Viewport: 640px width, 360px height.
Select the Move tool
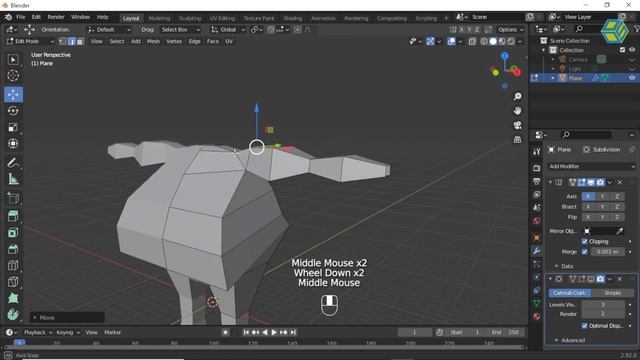(x=13, y=94)
